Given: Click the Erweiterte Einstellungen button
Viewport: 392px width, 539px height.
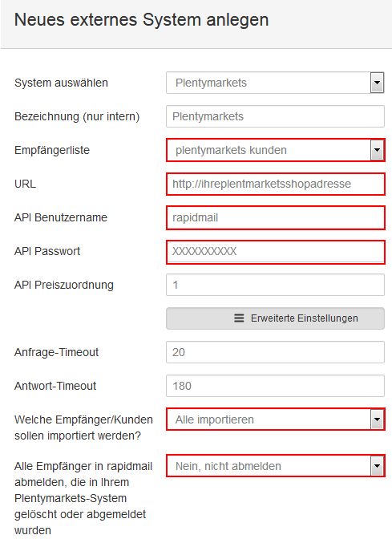Looking at the screenshot, I should pyautogui.click(x=275, y=318).
